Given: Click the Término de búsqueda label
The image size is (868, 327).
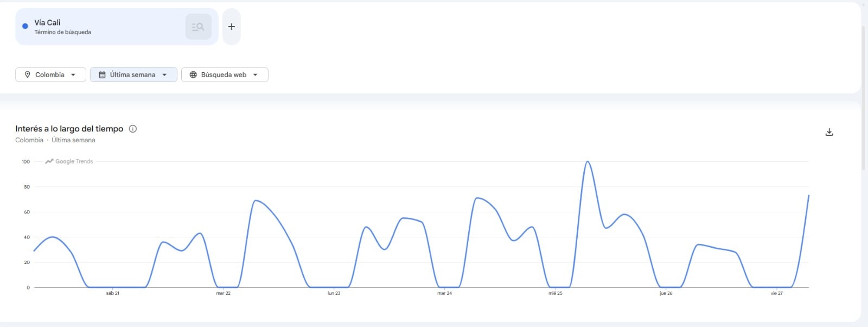Looking at the screenshot, I should [x=63, y=32].
